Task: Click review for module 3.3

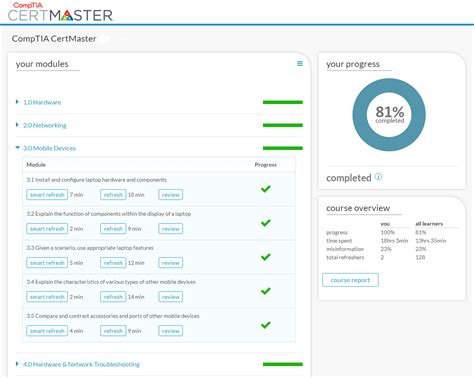Action: click(171, 263)
